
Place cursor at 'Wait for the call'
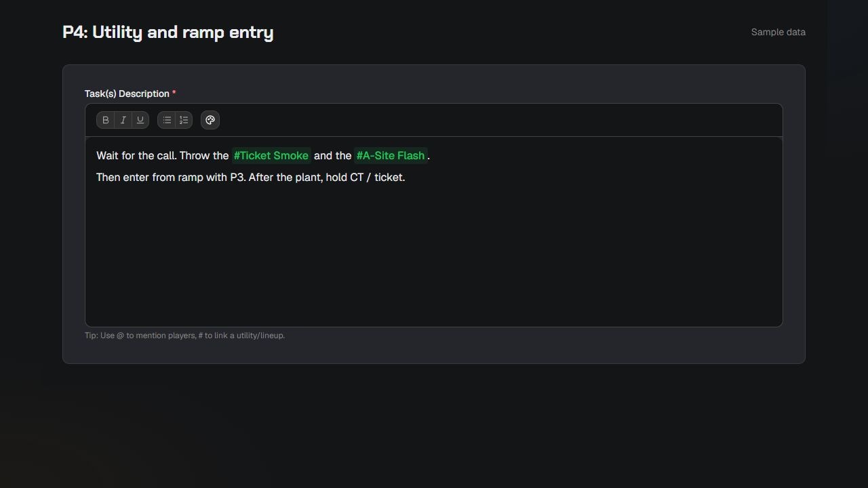coord(136,155)
